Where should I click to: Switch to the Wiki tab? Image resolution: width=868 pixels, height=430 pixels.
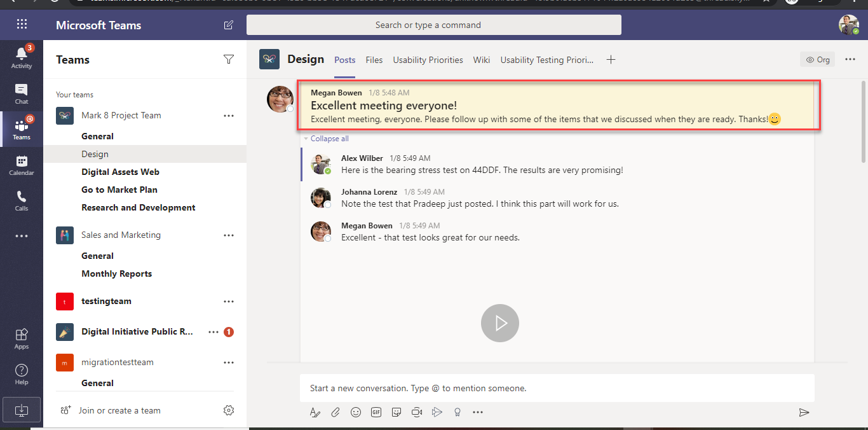point(482,60)
